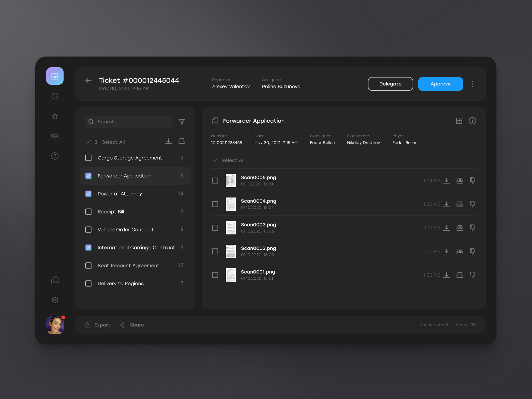Open the three-dot overflow menu
This screenshot has width=532, height=399.
pos(472,84)
